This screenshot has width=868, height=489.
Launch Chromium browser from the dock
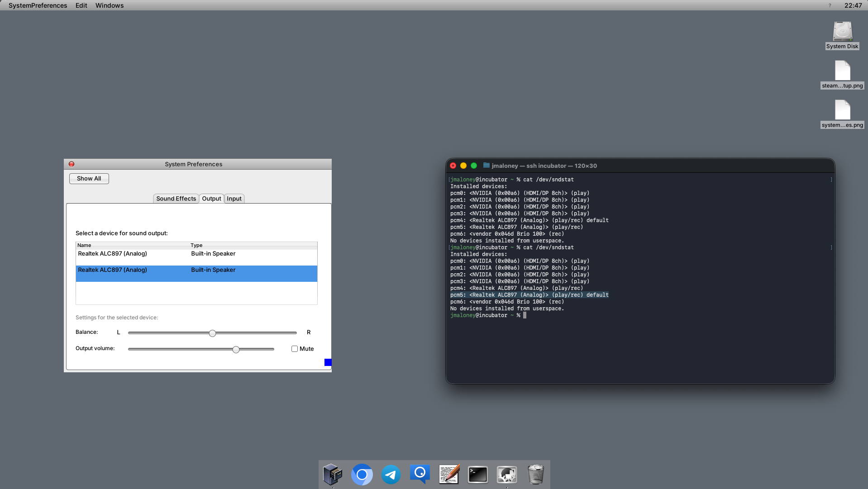[x=362, y=475]
